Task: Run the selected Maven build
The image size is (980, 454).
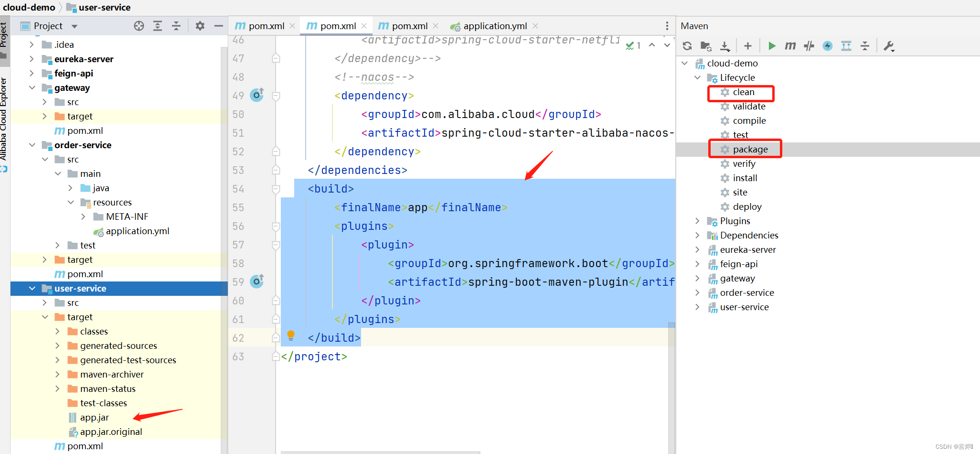Action: point(772,46)
